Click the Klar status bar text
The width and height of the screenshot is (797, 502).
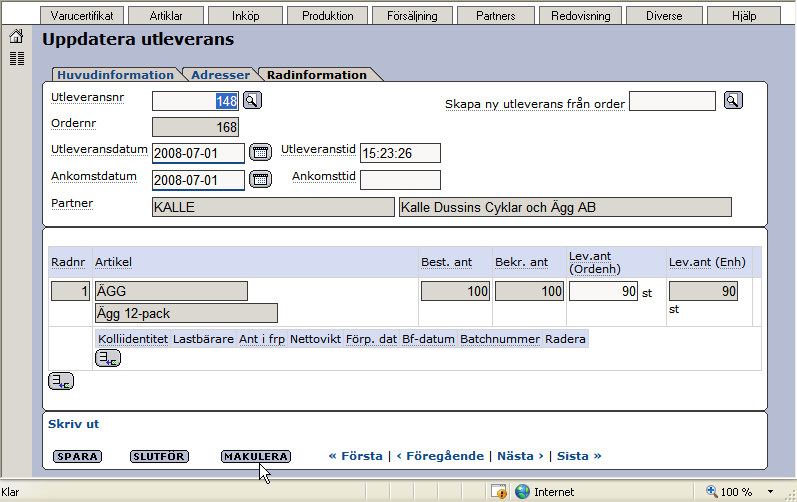(x=10, y=492)
